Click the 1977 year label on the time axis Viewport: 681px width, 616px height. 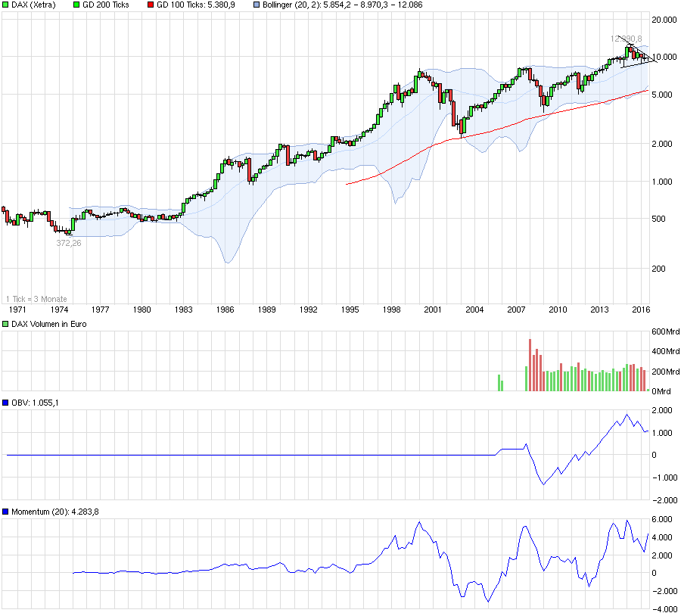click(100, 310)
